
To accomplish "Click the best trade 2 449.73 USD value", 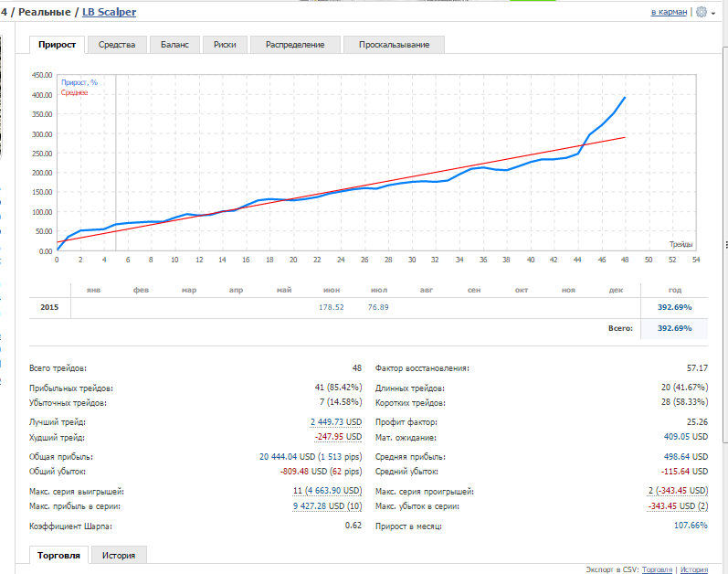I will (x=336, y=422).
